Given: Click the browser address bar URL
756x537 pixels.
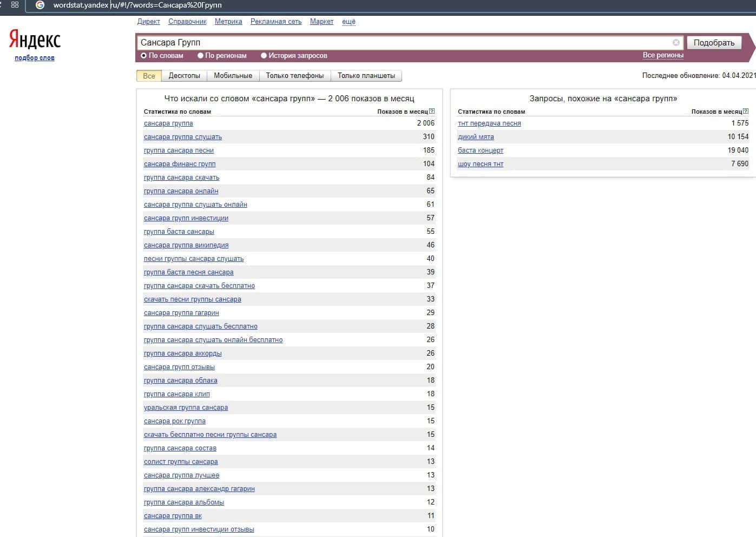Looking at the screenshot, I should 137,5.
